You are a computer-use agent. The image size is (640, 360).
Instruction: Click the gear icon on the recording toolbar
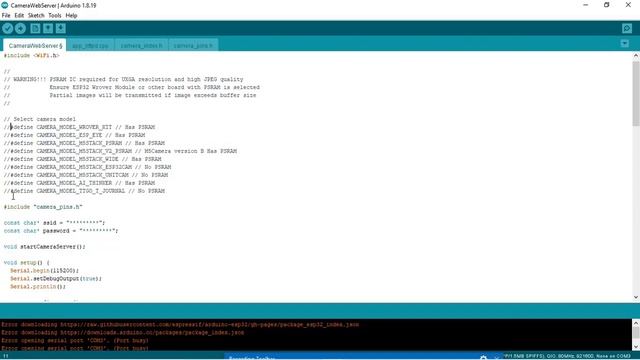pyautogui.click(x=483, y=358)
